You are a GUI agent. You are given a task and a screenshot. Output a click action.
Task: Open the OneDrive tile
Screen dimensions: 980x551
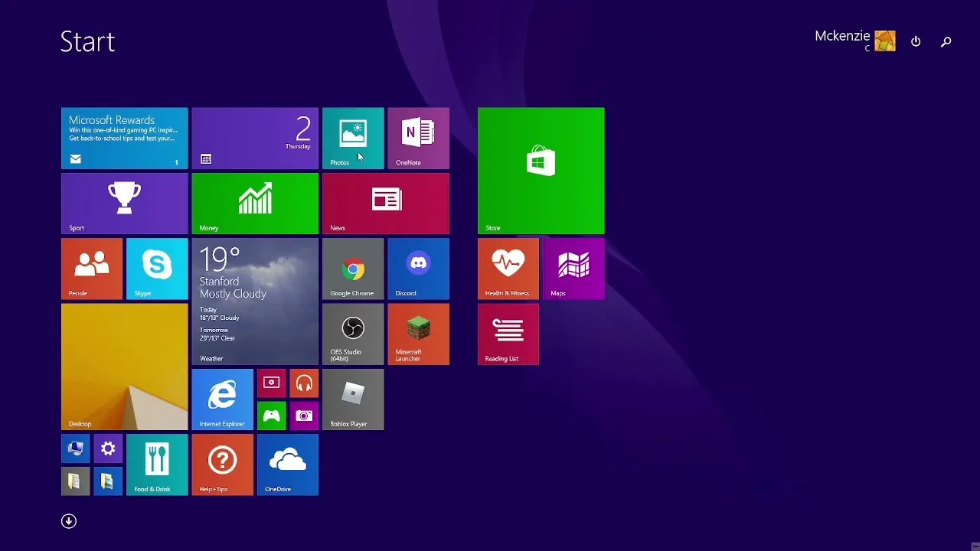[287, 465]
